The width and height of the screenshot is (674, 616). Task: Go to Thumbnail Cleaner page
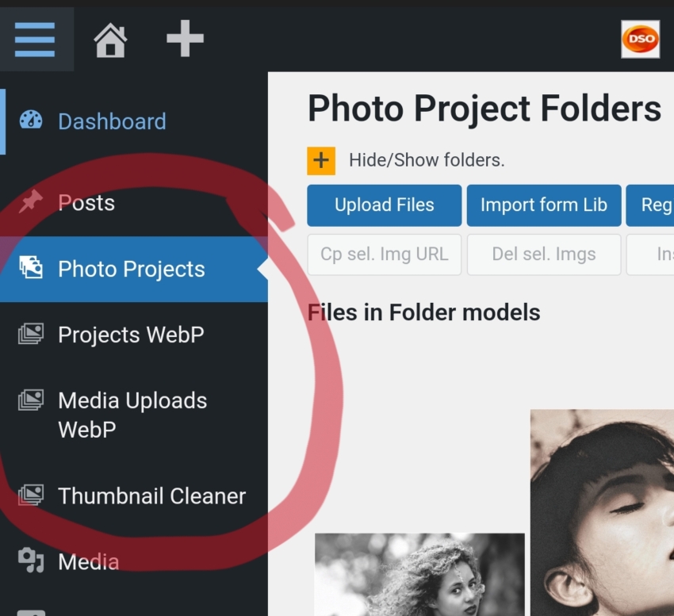pos(151,496)
